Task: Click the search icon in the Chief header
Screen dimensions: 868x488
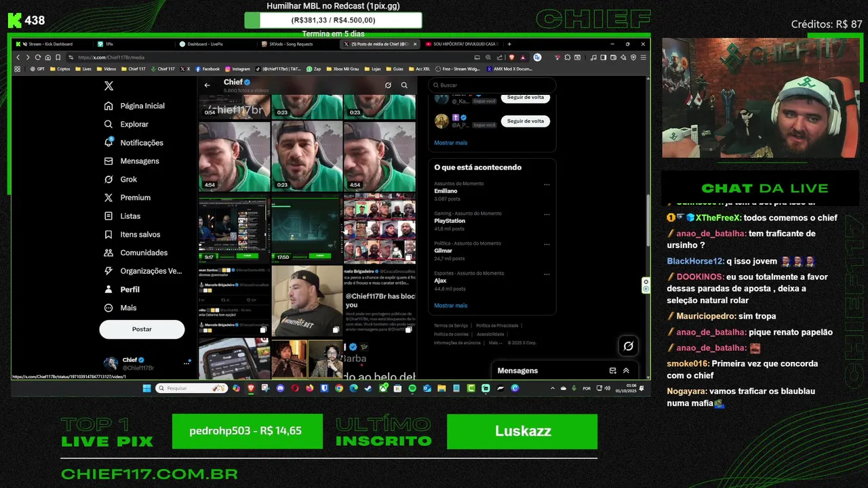Action: click(x=404, y=85)
